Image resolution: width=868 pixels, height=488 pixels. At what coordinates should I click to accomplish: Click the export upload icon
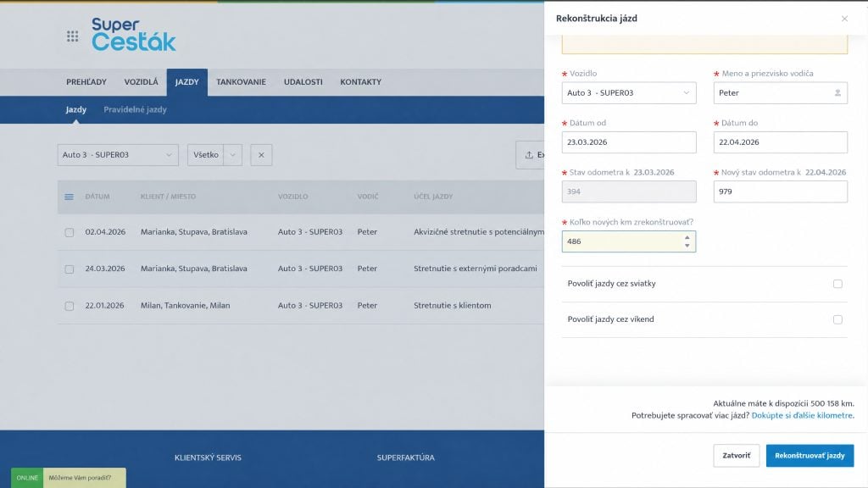[529, 155]
